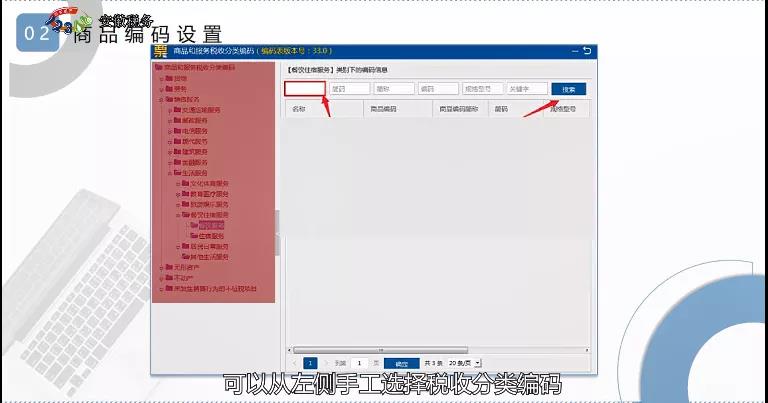Click the horizontal scrollbar left arrow

289,350
